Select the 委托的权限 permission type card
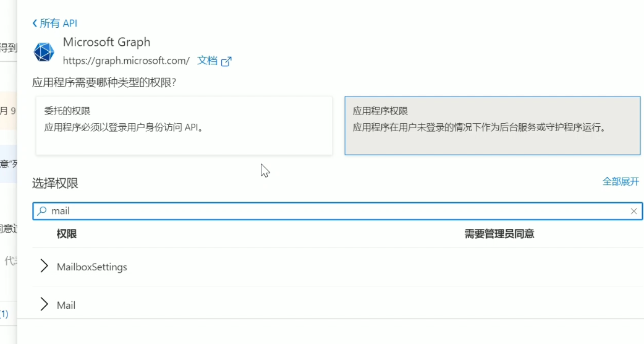644x344 pixels. click(184, 126)
